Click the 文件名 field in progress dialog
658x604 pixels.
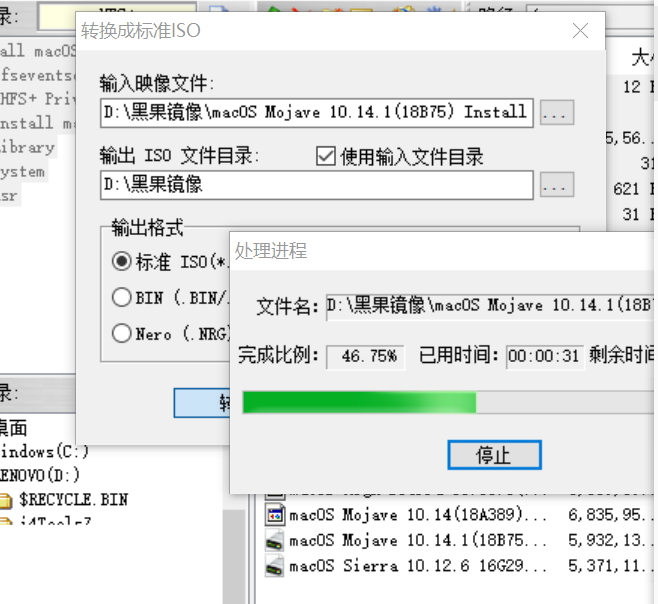pos(490,307)
